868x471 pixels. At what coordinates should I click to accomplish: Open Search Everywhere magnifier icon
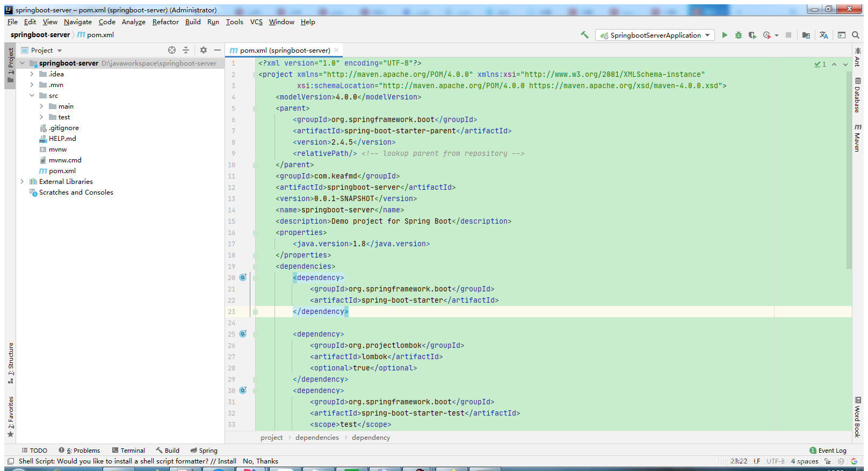tap(856, 35)
